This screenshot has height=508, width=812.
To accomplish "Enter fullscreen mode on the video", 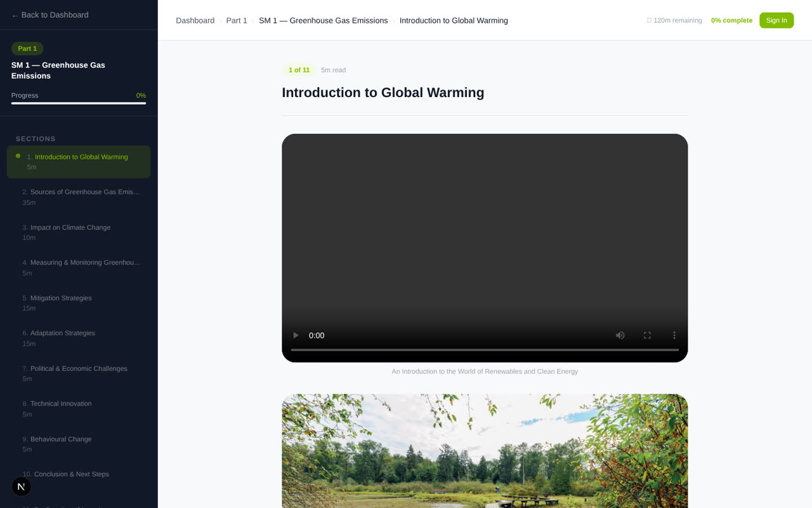I will tap(647, 335).
